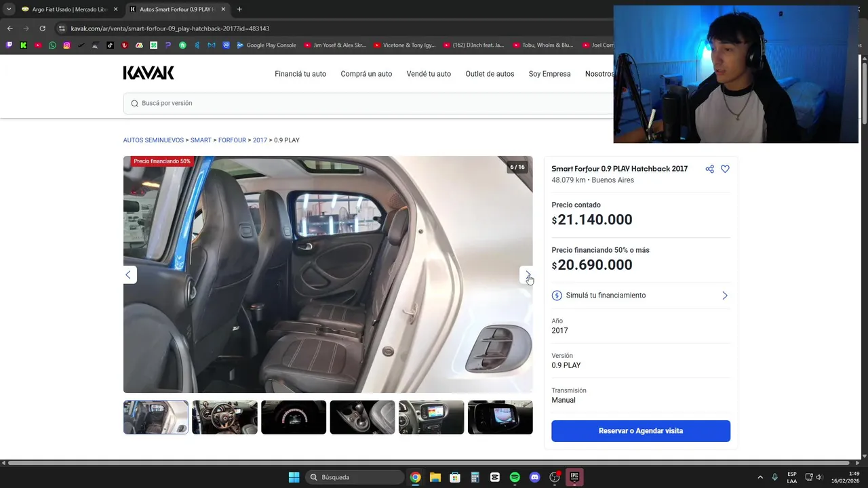Click the main car interior photo
Screen dimensions: 868x488
click(x=328, y=274)
